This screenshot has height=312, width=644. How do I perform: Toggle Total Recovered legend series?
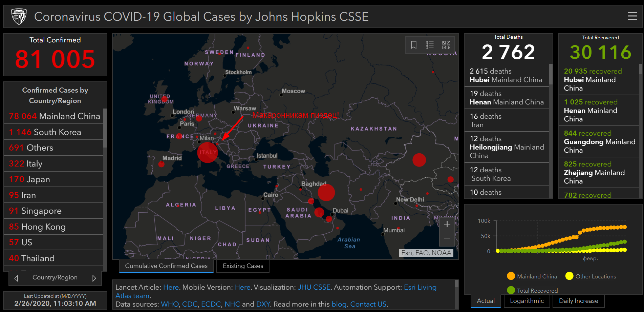click(532, 290)
